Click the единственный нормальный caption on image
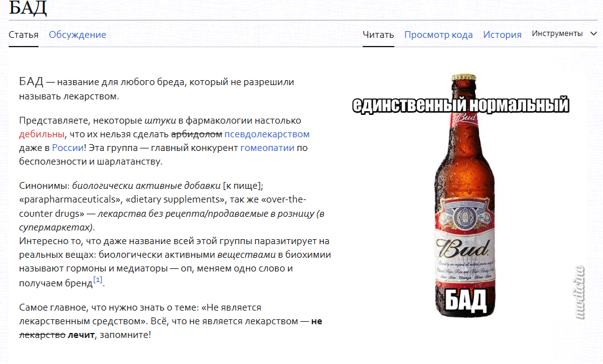The image size is (603, 364). point(460,105)
